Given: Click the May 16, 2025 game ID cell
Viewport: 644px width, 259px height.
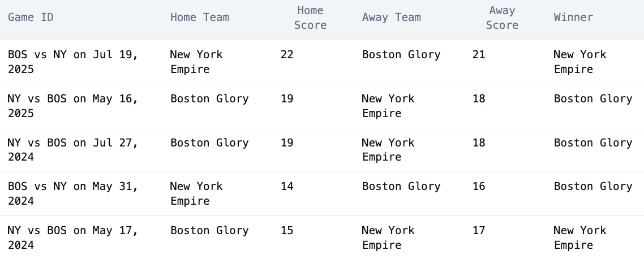Looking at the screenshot, I should point(73,106).
